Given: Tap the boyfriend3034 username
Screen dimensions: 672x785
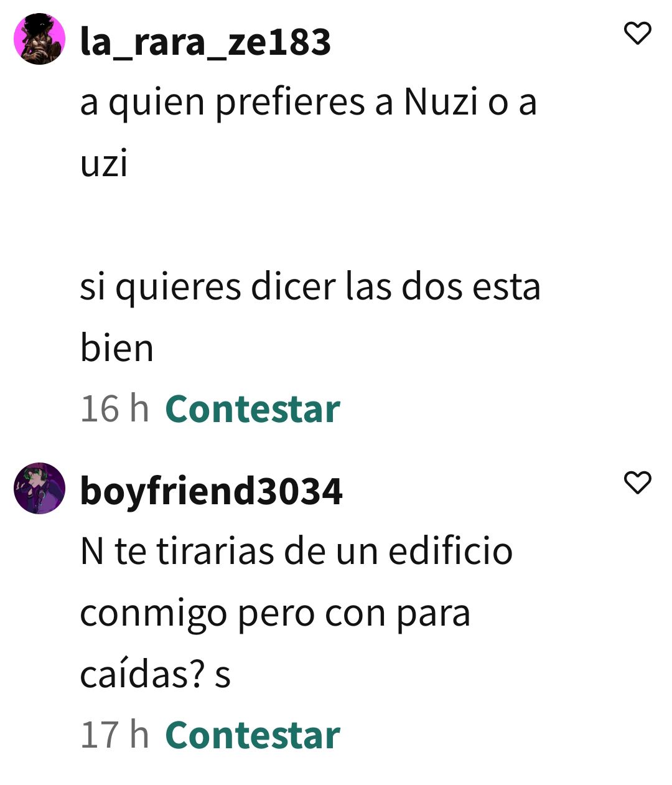Looking at the screenshot, I should (x=212, y=492).
